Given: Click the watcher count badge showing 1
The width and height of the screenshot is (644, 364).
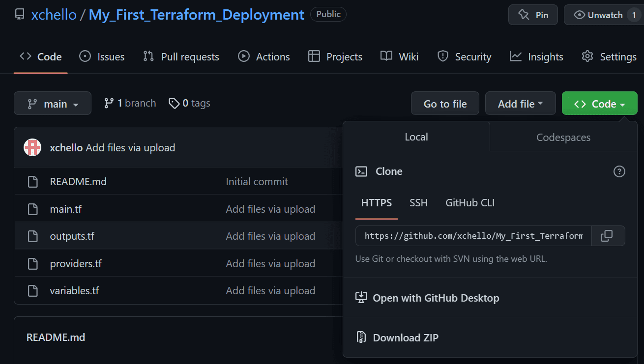Looking at the screenshot, I should pyautogui.click(x=634, y=15).
